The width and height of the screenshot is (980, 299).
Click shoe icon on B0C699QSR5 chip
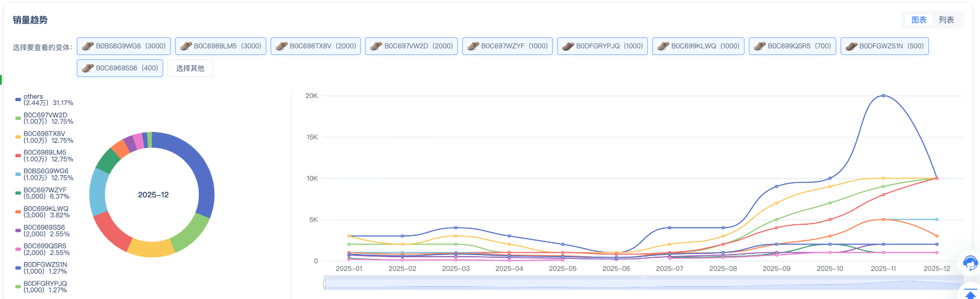tap(760, 46)
